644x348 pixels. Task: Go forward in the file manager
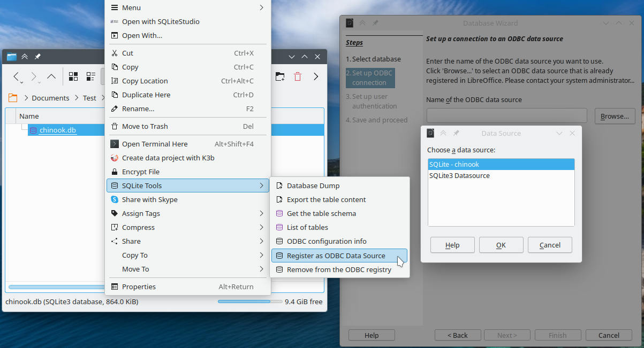point(35,76)
